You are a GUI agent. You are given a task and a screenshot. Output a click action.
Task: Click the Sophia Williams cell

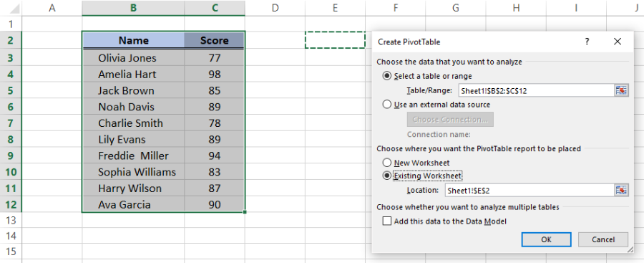133,172
